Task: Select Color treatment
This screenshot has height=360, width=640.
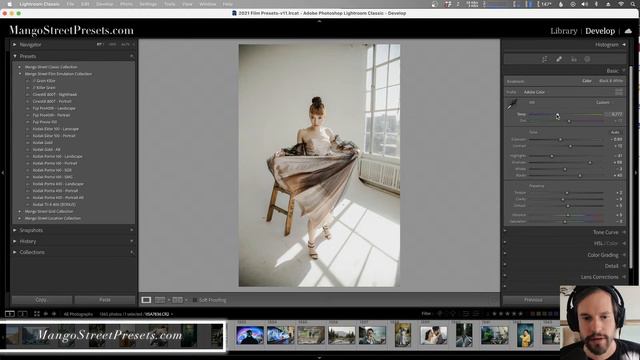Action: pos(587,81)
